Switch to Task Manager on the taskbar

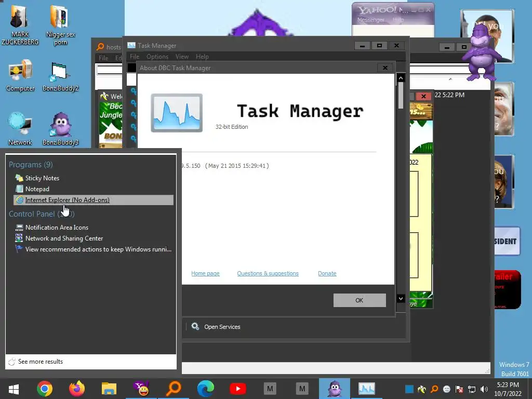point(367,389)
